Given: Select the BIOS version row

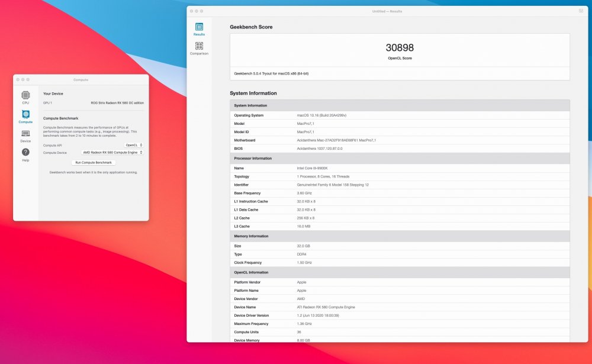Looking at the screenshot, I should tap(400, 149).
